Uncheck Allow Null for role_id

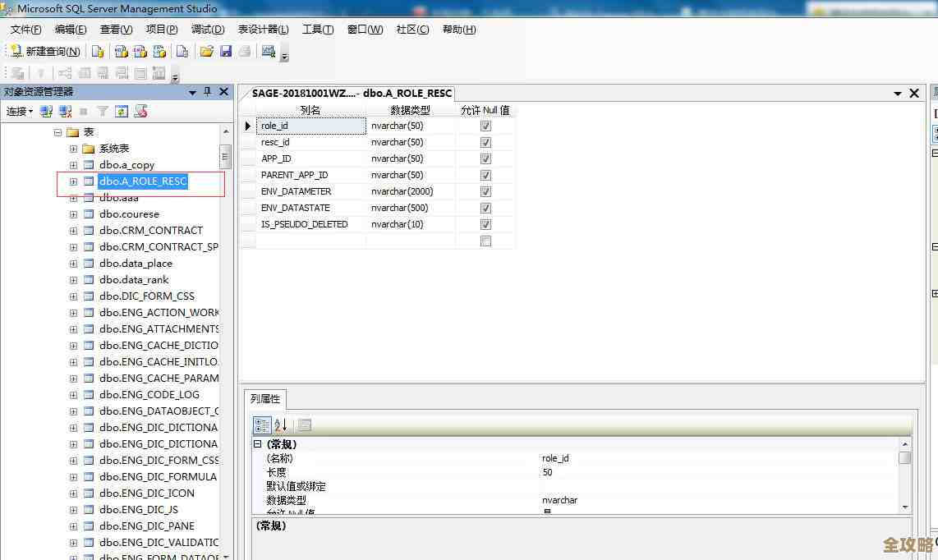click(x=485, y=126)
